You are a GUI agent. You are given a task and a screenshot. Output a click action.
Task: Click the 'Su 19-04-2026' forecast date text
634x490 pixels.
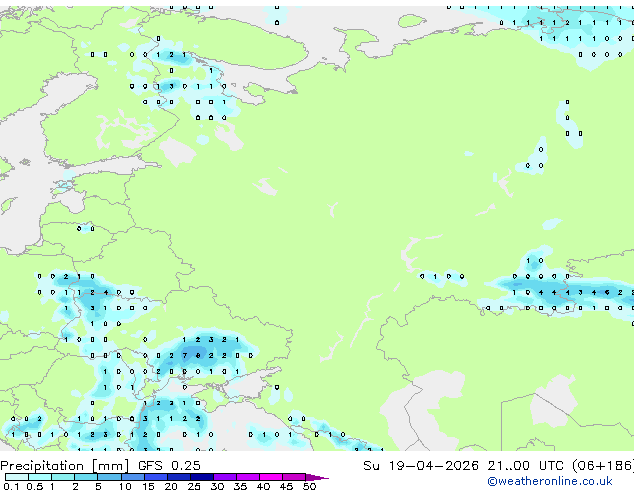click(421, 466)
